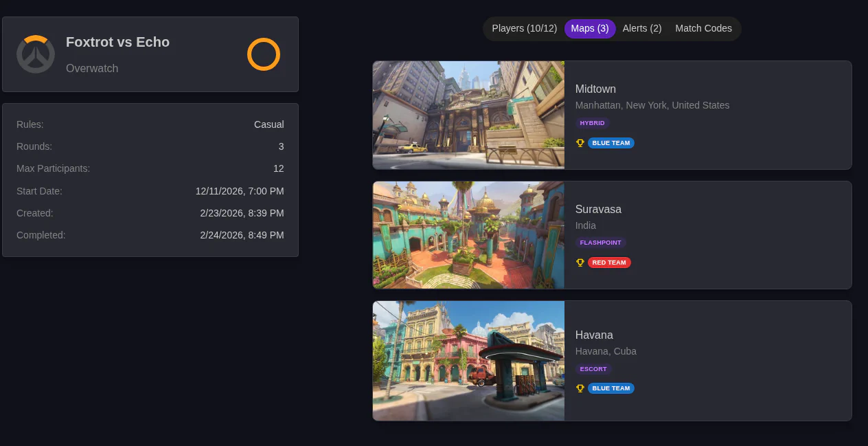Click the Foxtrot vs Echo match title
The image size is (868, 446).
[x=117, y=42]
